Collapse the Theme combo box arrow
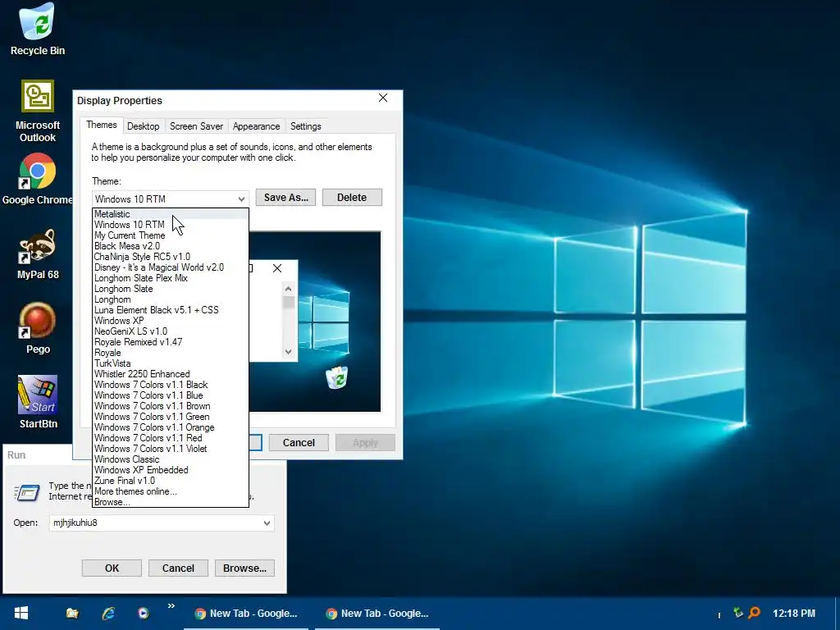840x630 pixels. coord(241,199)
